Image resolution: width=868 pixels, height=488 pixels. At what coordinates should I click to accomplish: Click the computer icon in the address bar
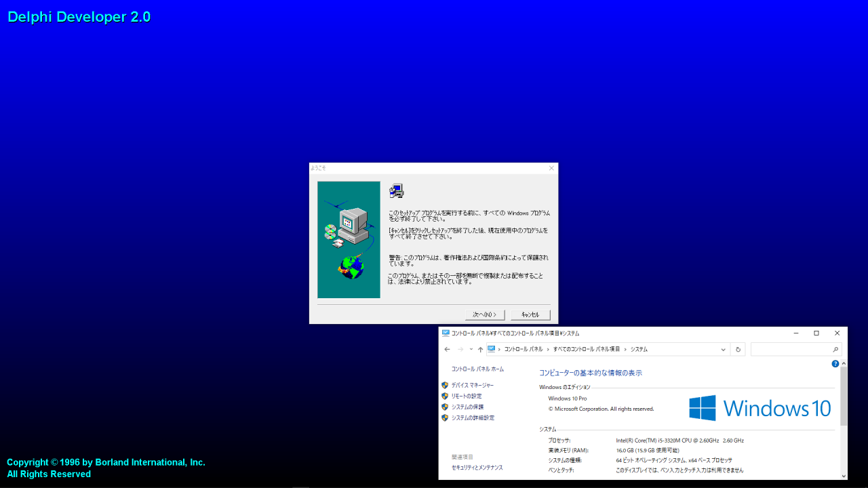[492, 349]
